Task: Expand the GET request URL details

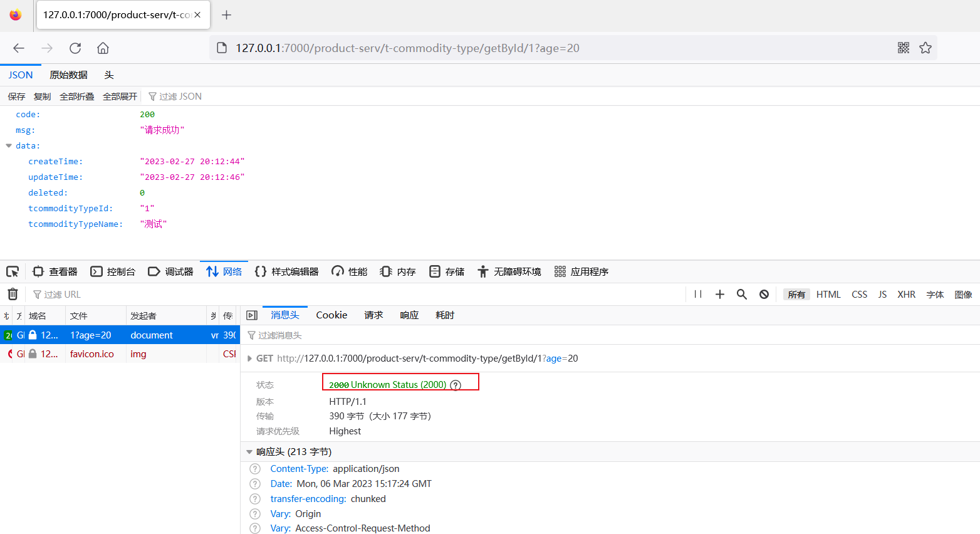Action: point(249,359)
